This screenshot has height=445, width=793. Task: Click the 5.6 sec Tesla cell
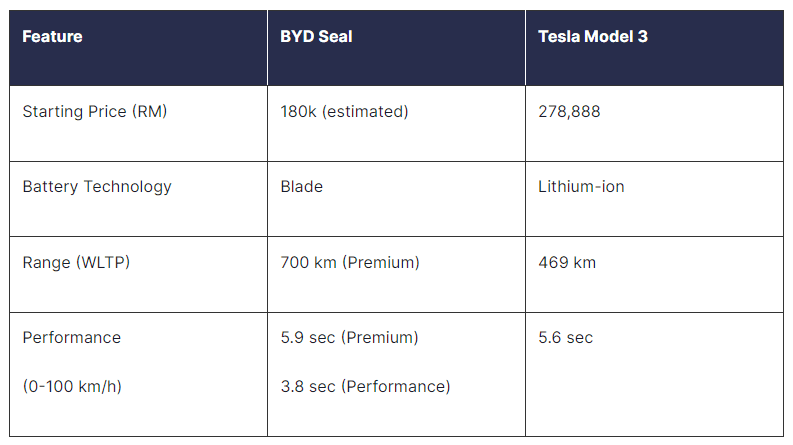click(x=654, y=374)
